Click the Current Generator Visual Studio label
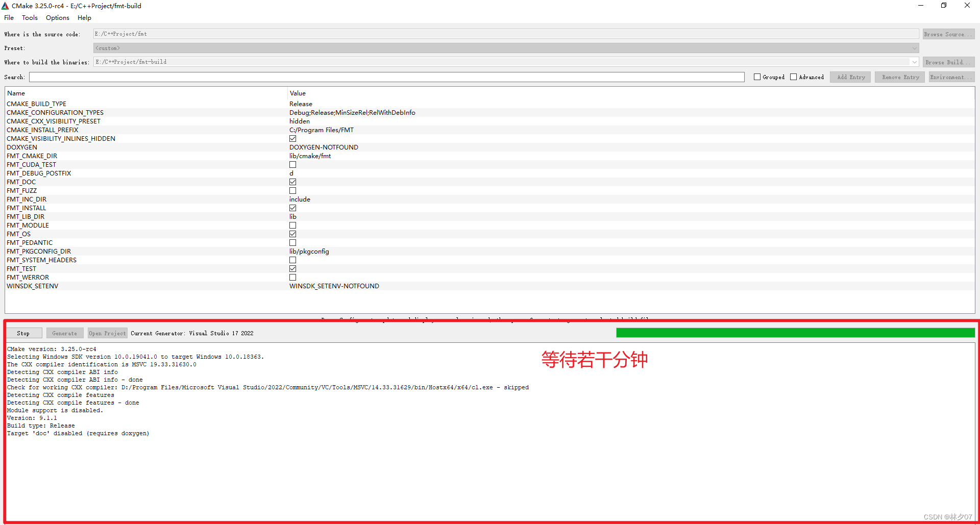The width and height of the screenshot is (980, 525). pos(192,333)
